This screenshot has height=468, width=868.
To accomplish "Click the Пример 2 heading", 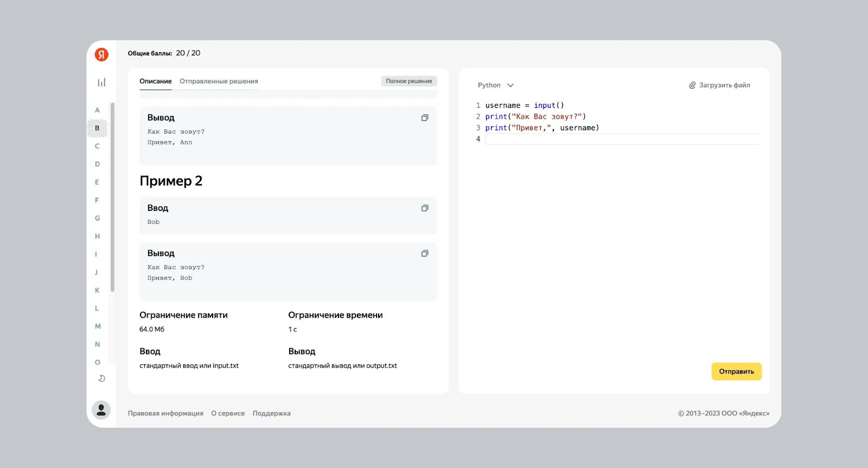I will [x=171, y=181].
